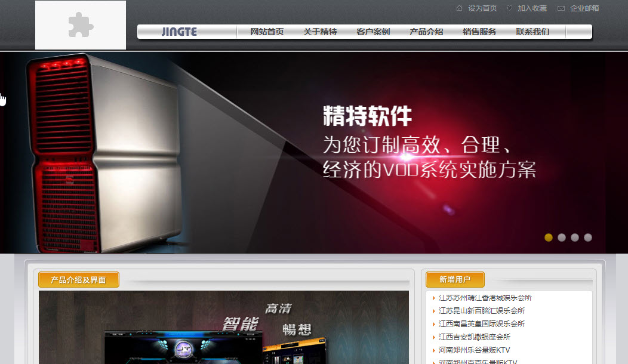Select the first yellow carousel dot
628x364 pixels.
coord(549,237)
